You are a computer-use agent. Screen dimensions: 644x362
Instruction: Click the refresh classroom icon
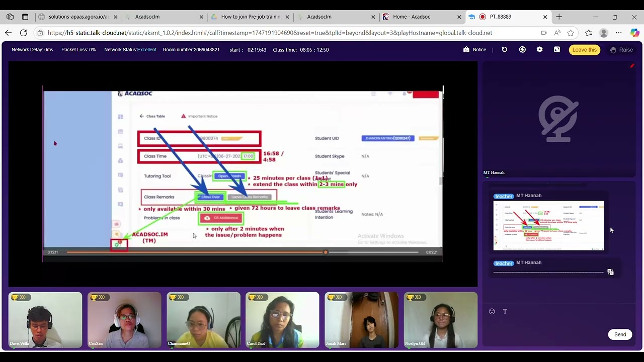pos(505,50)
